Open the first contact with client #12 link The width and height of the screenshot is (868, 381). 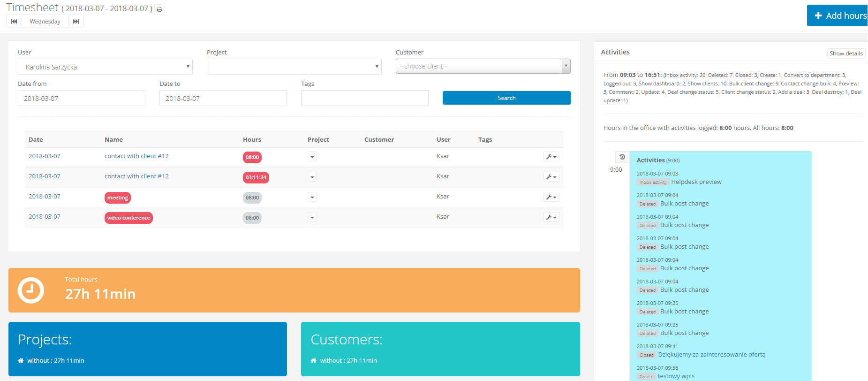pyautogui.click(x=136, y=156)
